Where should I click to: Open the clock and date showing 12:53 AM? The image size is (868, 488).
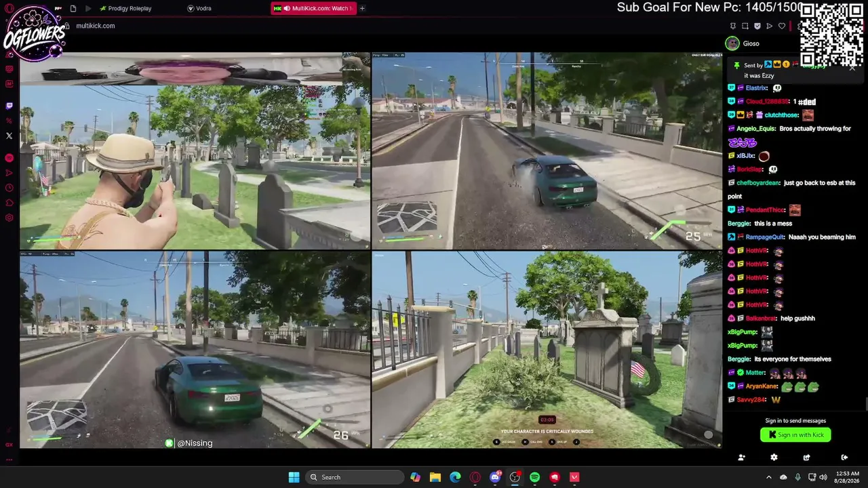pyautogui.click(x=847, y=477)
